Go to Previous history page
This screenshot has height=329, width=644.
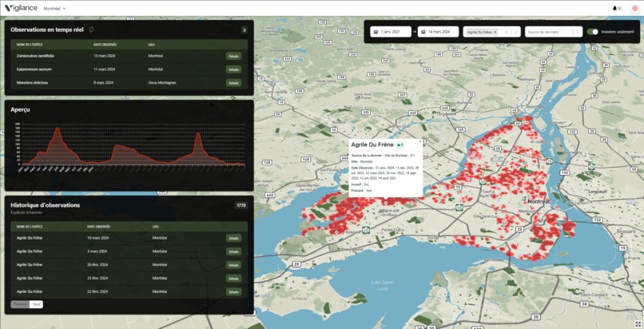[20, 304]
